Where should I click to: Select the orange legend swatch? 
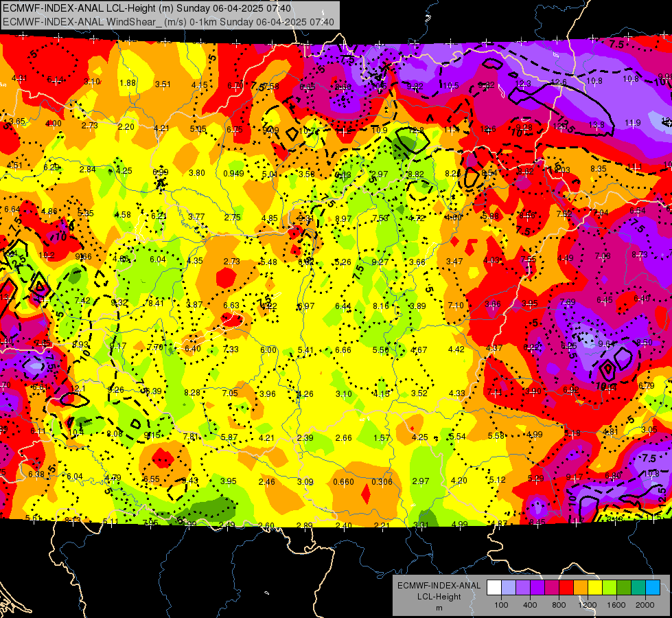[x=581, y=588]
